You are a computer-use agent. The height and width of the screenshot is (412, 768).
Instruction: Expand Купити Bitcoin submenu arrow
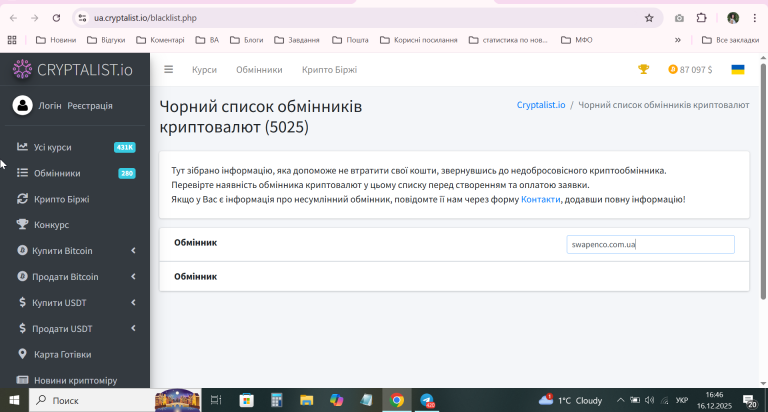(133, 251)
